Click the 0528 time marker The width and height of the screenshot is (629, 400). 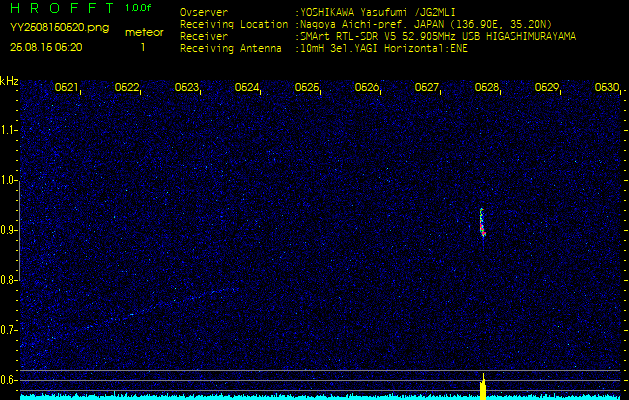coord(487,87)
